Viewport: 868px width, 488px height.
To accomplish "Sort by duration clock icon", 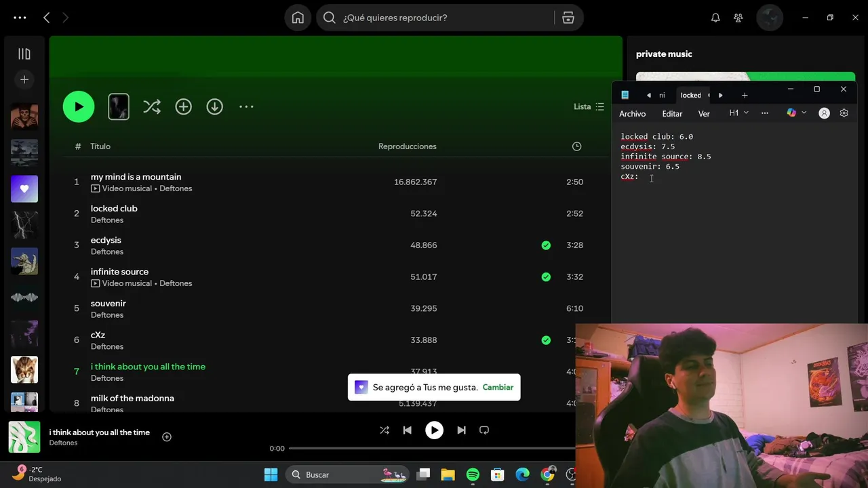I will click(576, 146).
